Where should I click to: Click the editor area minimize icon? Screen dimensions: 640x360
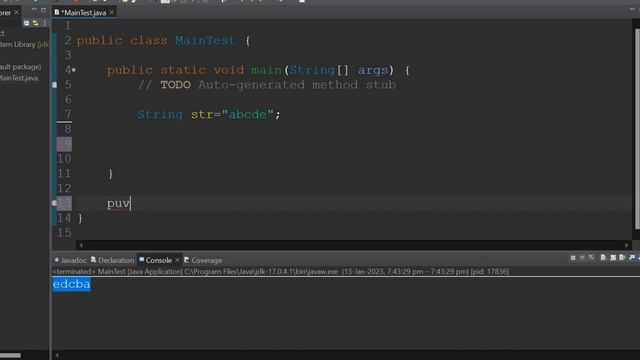[x=632, y=9]
